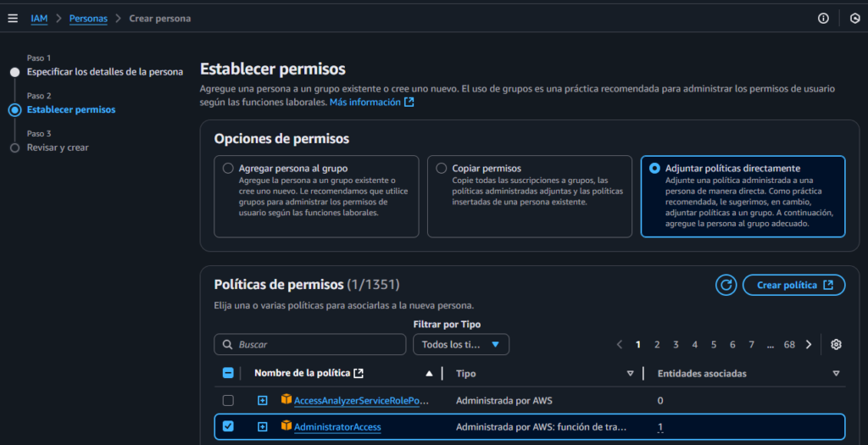Select step Establecer permisos
Image resolution: width=868 pixels, height=445 pixels.
[x=71, y=109]
